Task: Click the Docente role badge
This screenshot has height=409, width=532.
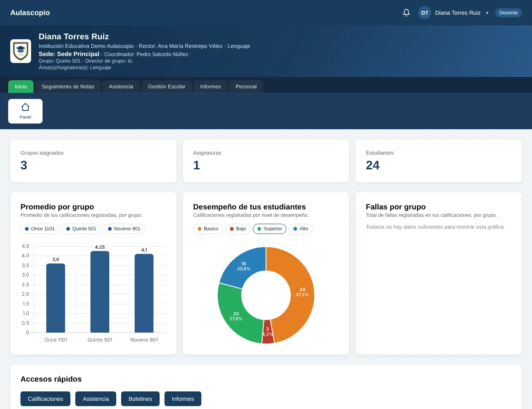Action: 508,13
